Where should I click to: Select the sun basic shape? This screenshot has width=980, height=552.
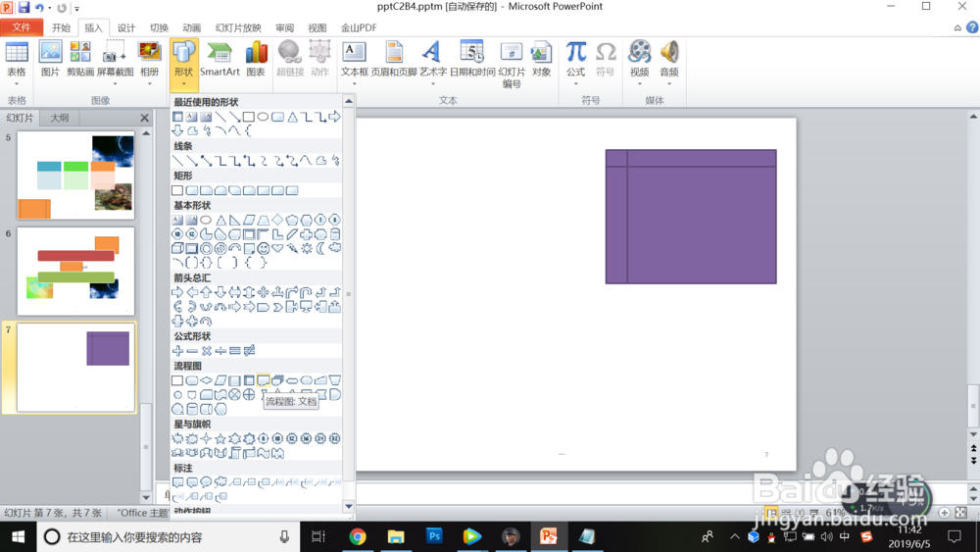(x=306, y=248)
